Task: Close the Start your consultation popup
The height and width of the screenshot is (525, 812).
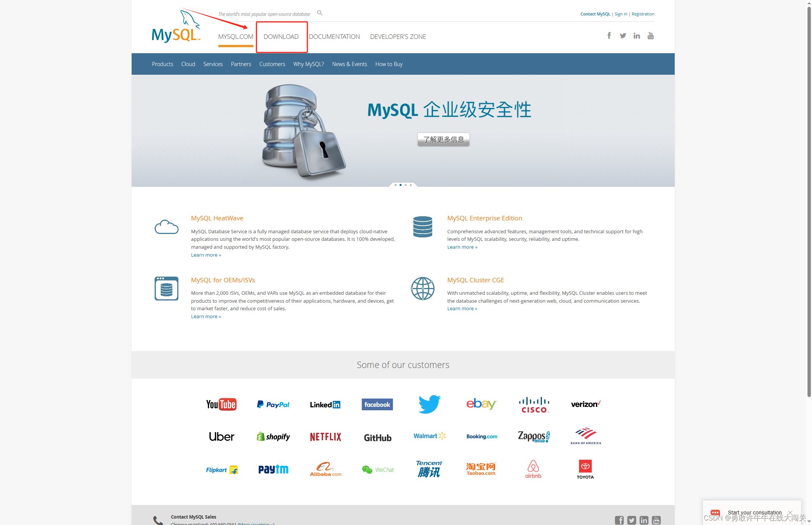Action: pyautogui.click(x=790, y=512)
